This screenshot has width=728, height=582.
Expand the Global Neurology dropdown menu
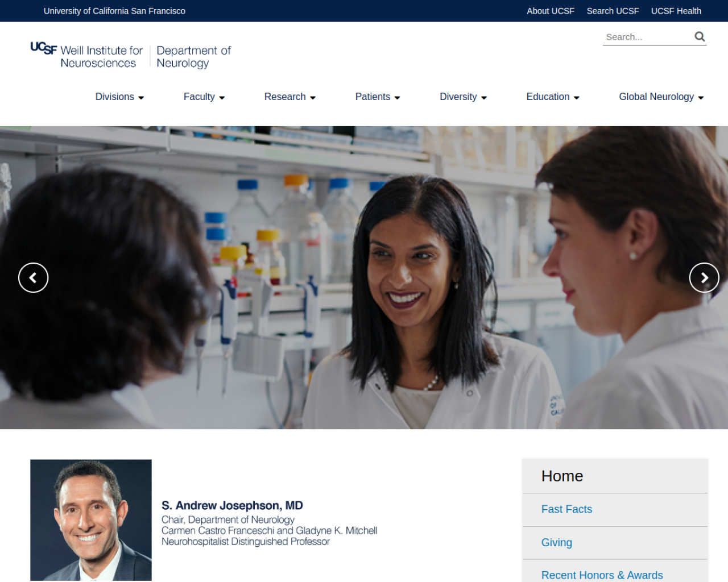(x=661, y=97)
